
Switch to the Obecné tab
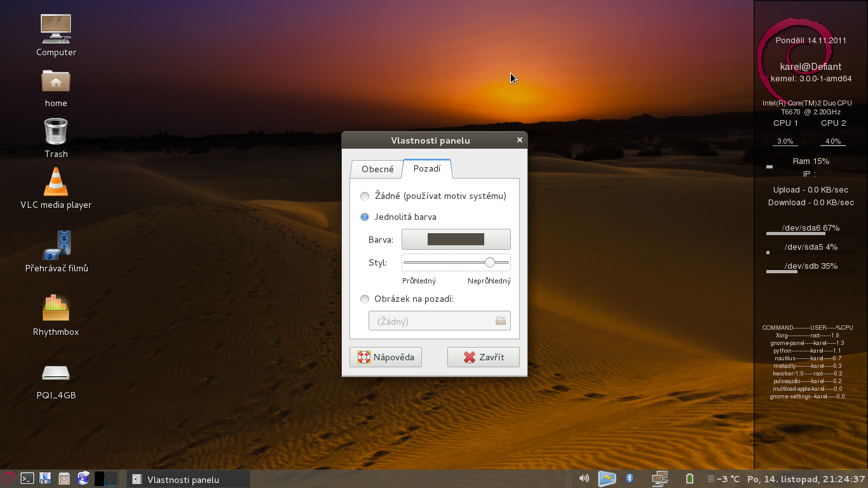[377, 169]
